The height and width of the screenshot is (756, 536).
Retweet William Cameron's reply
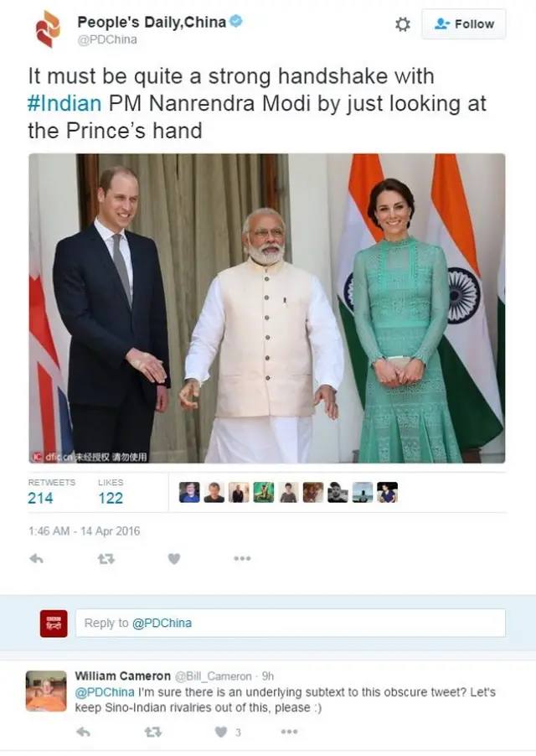(153, 732)
